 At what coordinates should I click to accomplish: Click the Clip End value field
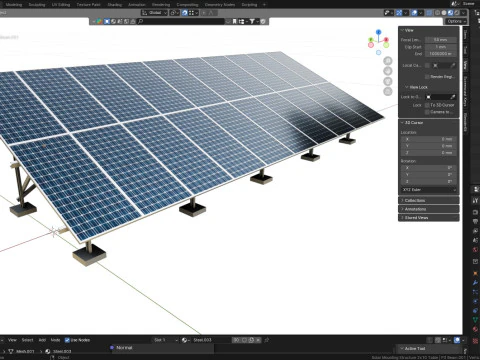(x=441, y=54)
